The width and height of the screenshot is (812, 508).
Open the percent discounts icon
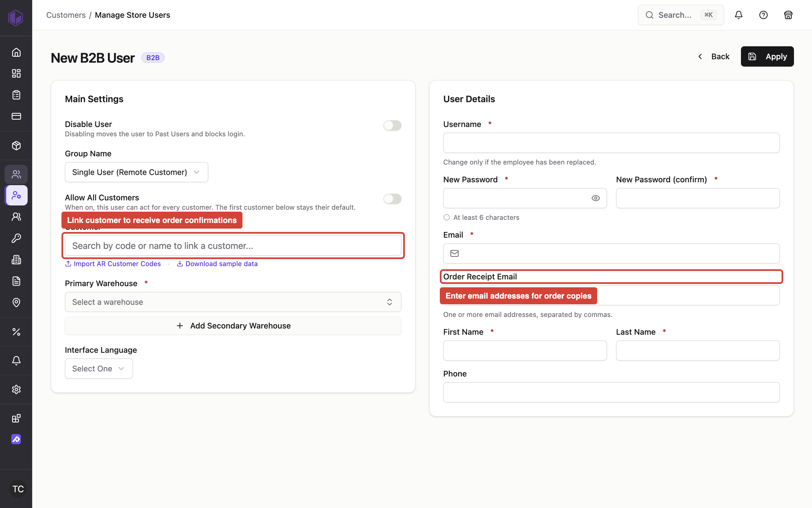(x=16, y=332)
